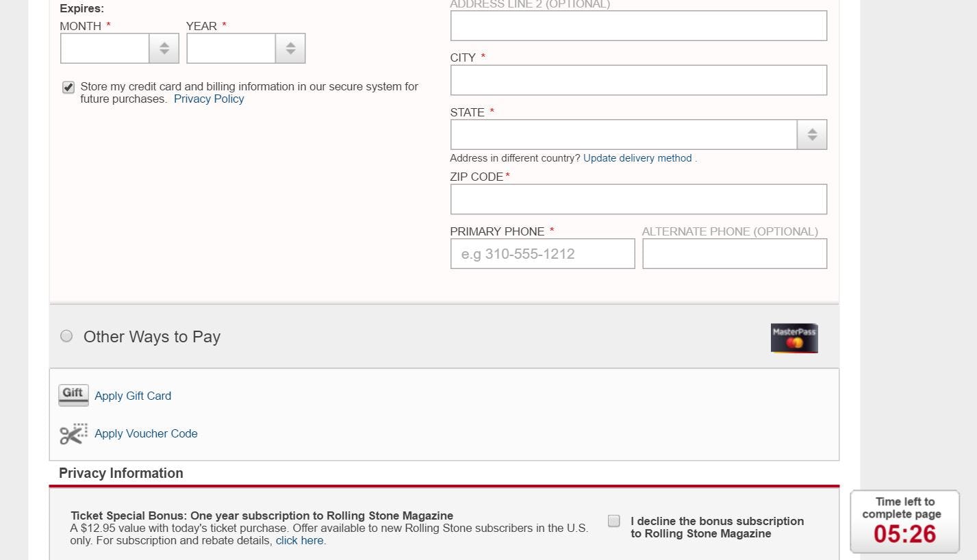Open the expiration Month dropdown

pyautogui.click(x=119, y=49)
